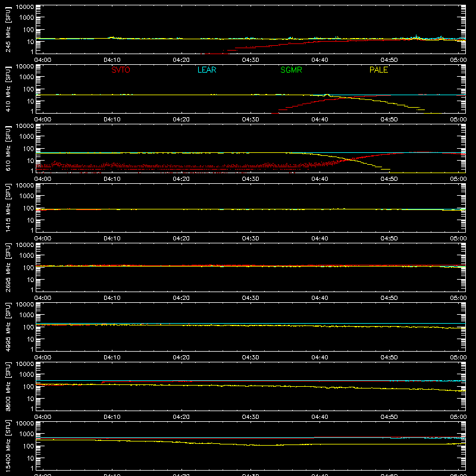Select the 1415 MHz [SFU] axis label

[x=8, y=208]
